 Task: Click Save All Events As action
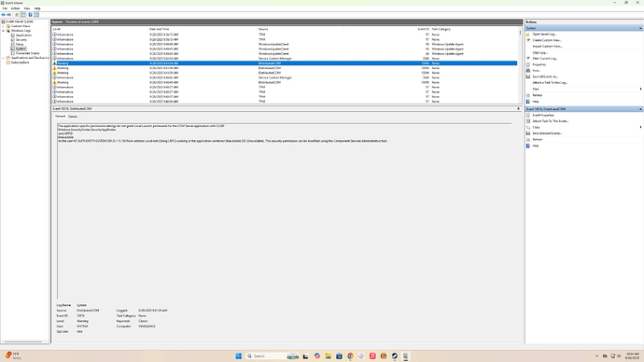[545, 77]
